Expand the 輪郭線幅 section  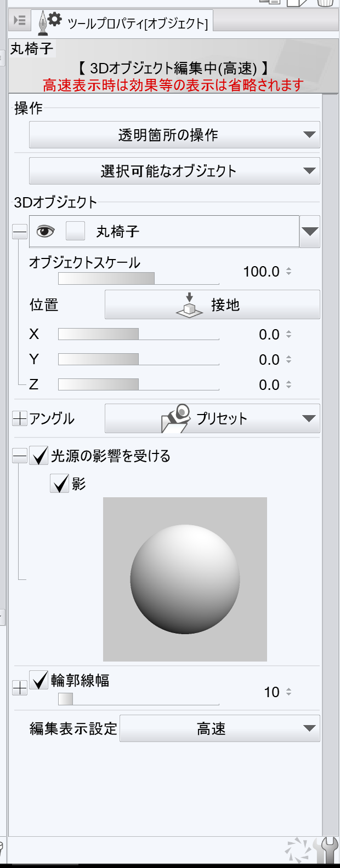point(20,688)
